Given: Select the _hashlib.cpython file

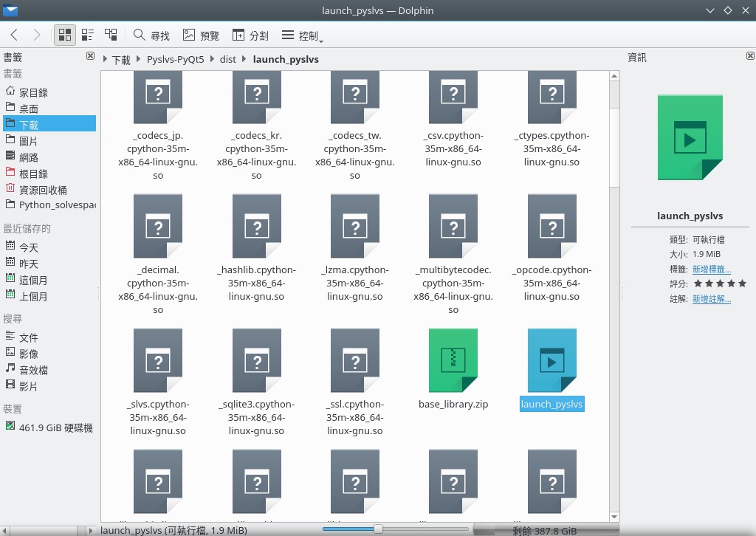Looking at the screenshot, I should (256, 248).
